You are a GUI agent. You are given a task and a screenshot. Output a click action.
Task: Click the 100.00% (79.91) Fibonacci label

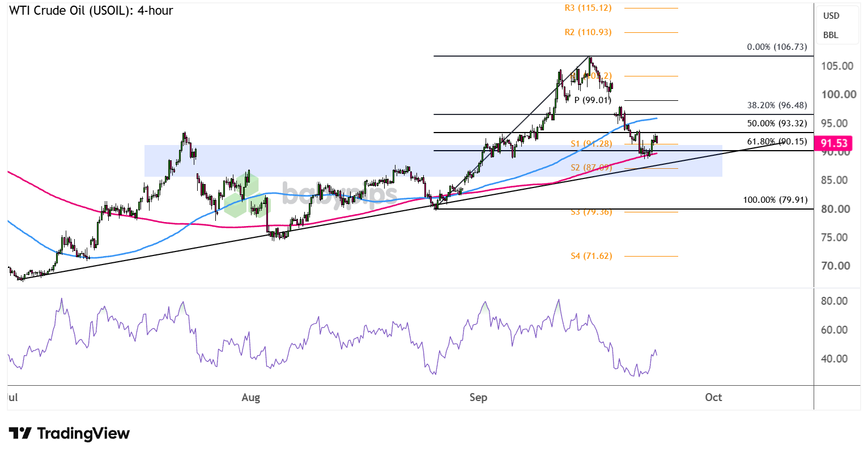(x=775, y=200)
